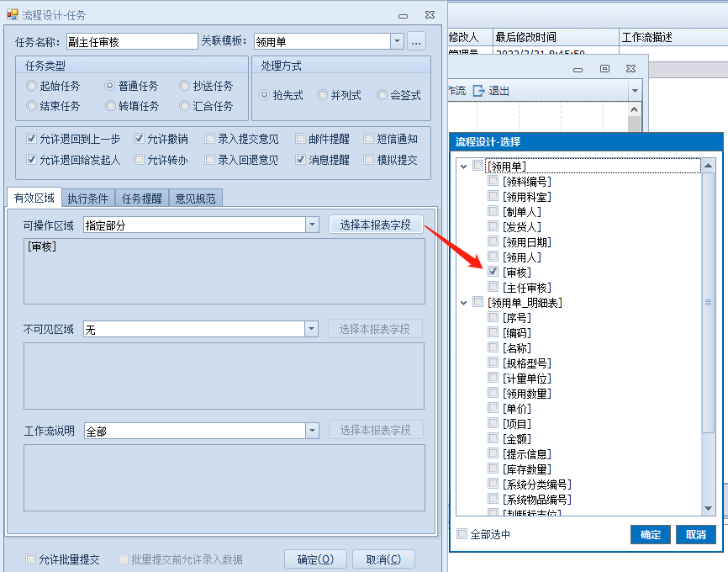Enable the 邮件提醒 checkbox
This screenshot has width=728, height=572.
point(300,140)
